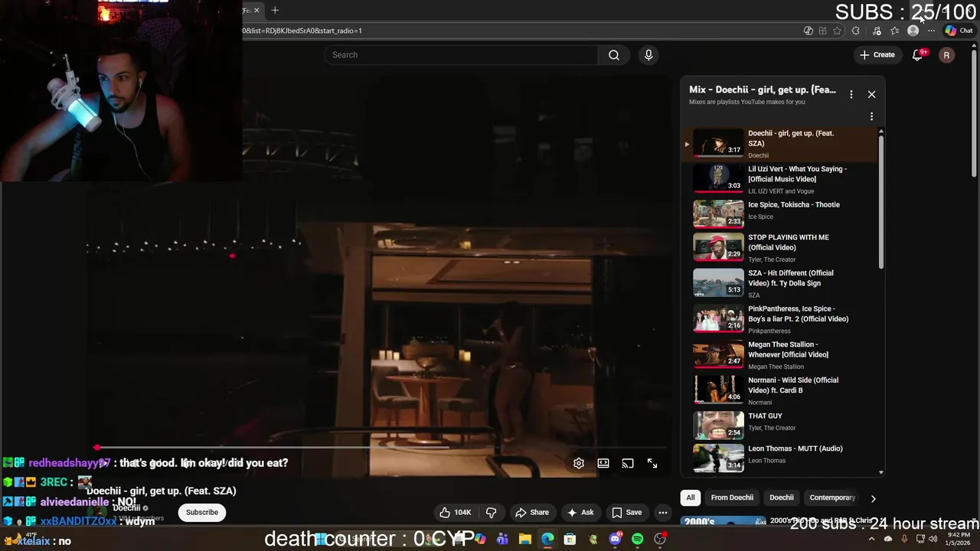Viewport: 980px width, 551px height.
Task: Open the split screen icon in the address bar
Action: [x=823, y=31]
